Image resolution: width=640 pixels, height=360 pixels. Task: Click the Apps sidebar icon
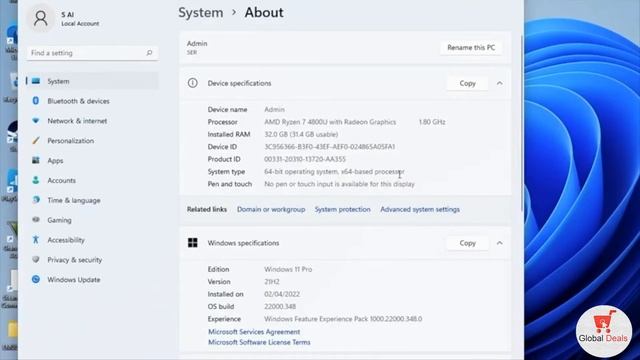tap(36, 160)
